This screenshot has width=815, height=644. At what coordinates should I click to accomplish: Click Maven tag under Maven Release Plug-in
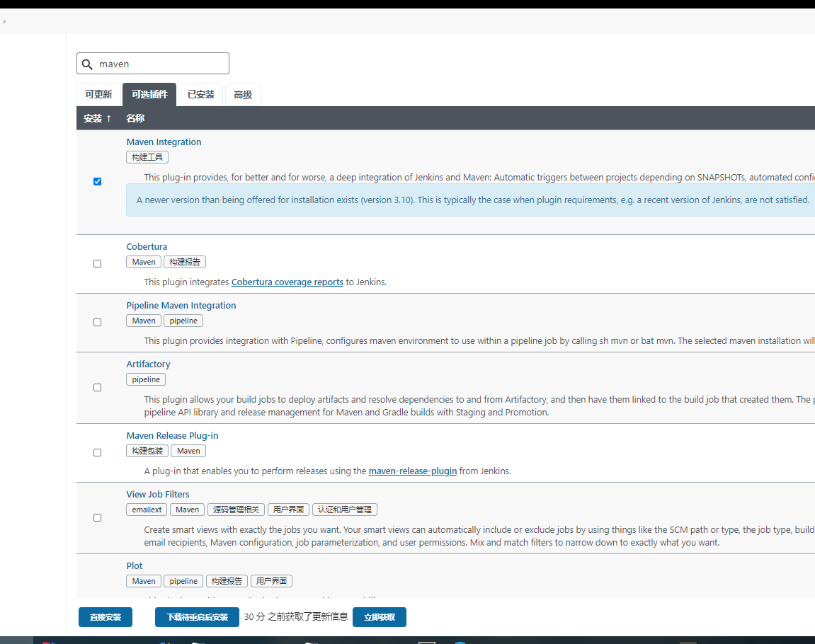click(188, 451)
